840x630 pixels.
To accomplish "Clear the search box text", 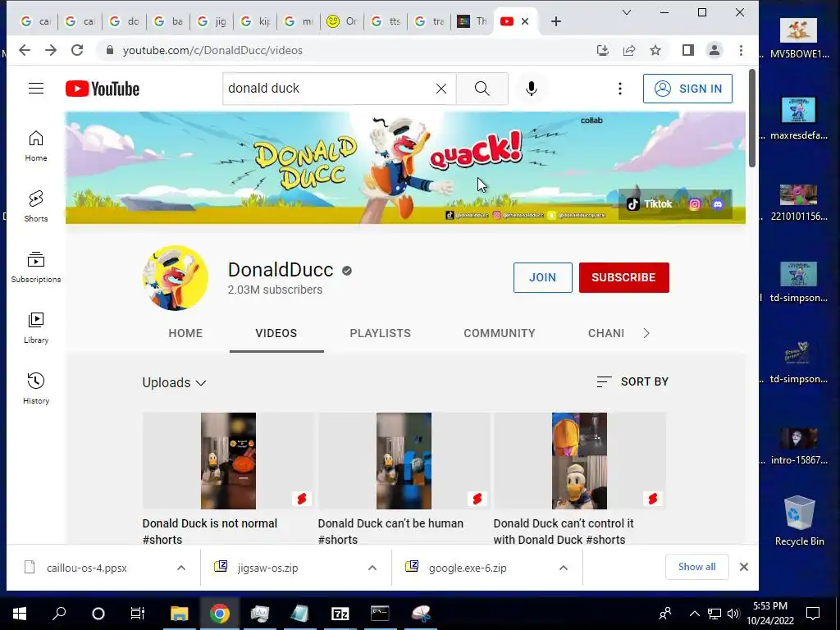I will click(441, 89).
